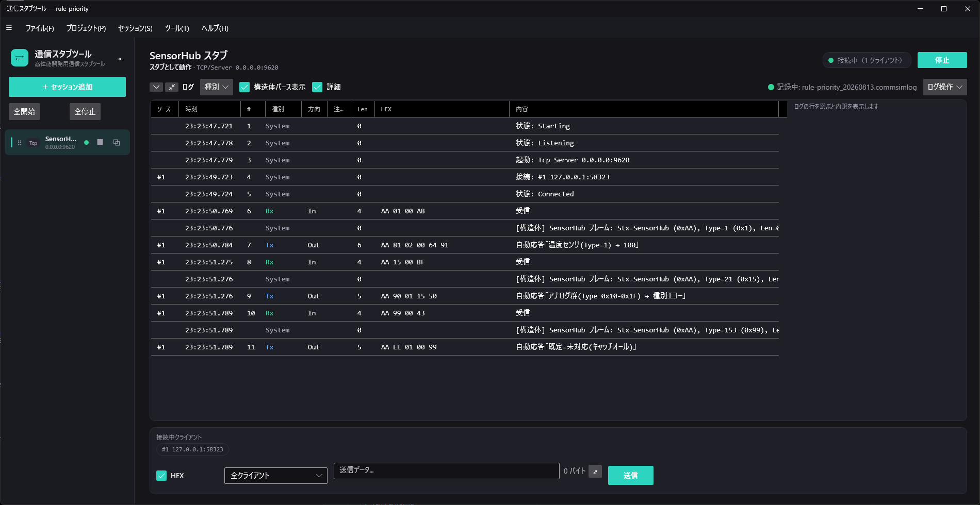The image size is (980, 505).
Task: Click the 時刻 column header
Action: tap(209, 109)
